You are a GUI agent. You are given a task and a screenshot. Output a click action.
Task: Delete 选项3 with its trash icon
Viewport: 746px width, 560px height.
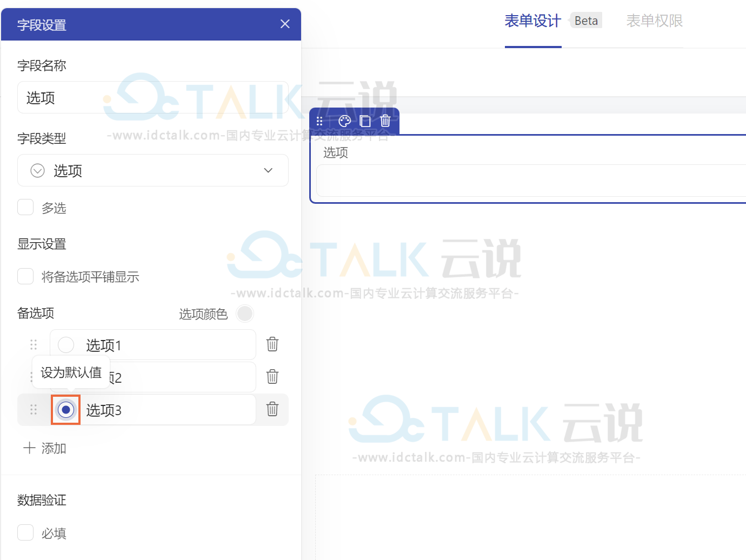272,409
